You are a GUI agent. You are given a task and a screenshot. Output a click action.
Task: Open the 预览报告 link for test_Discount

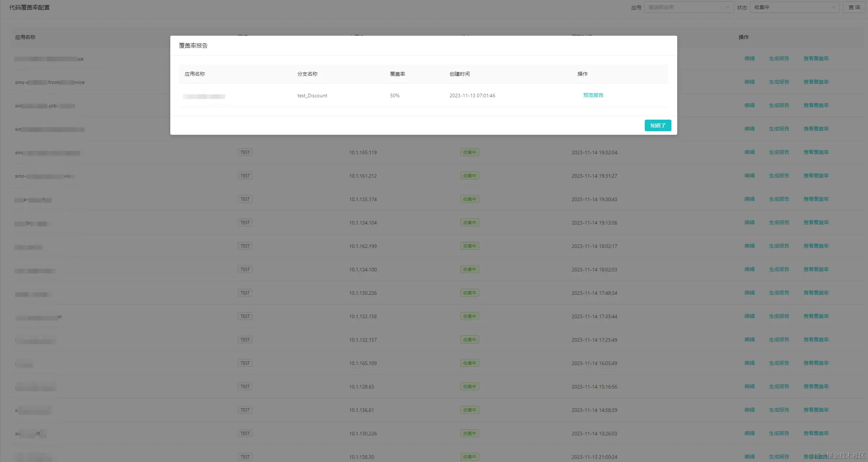(593, 95)
